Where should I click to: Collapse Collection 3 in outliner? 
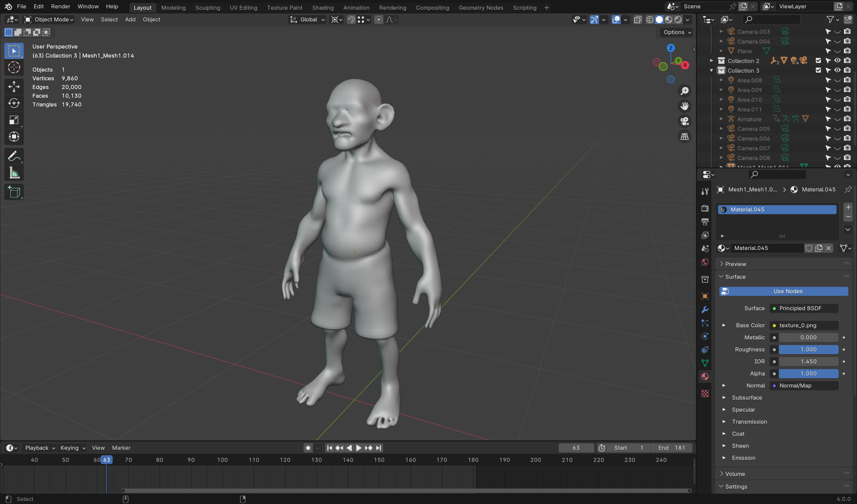[x=711, y=70]
